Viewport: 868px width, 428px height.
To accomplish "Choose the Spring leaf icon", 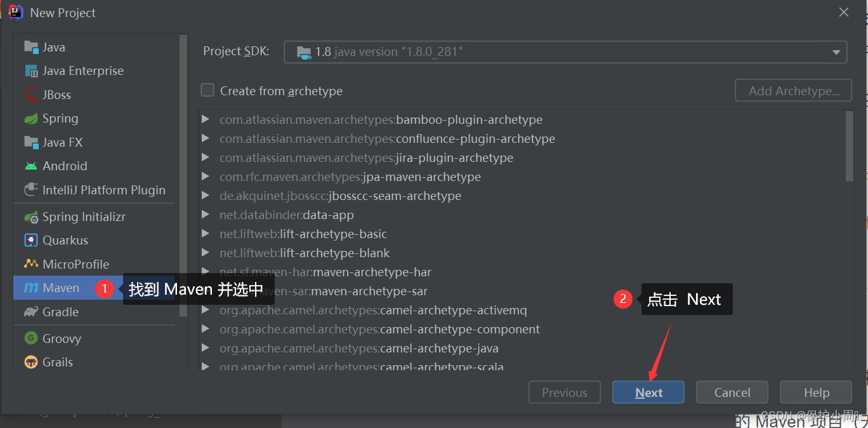I will (31, 118).
